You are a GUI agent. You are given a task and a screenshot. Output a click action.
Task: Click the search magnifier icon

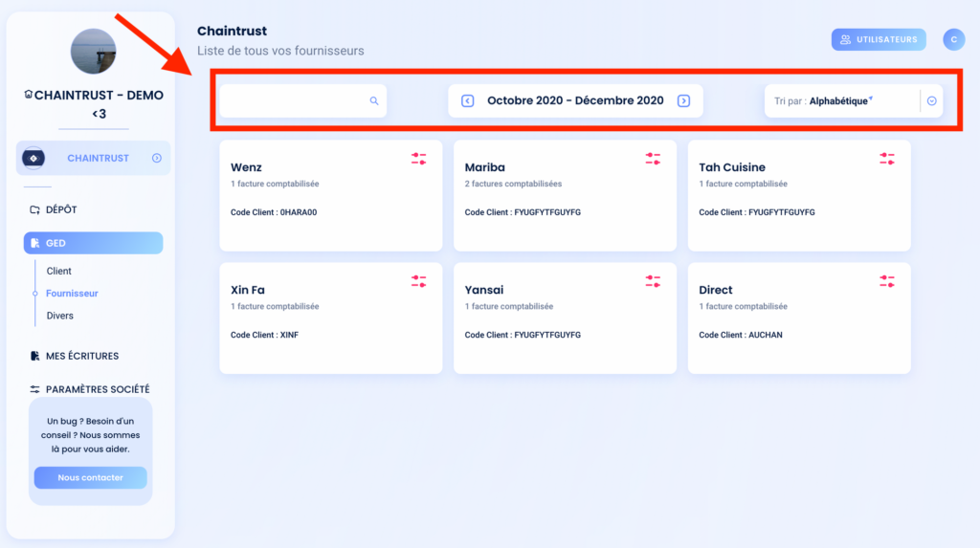[x=374, y=100]
